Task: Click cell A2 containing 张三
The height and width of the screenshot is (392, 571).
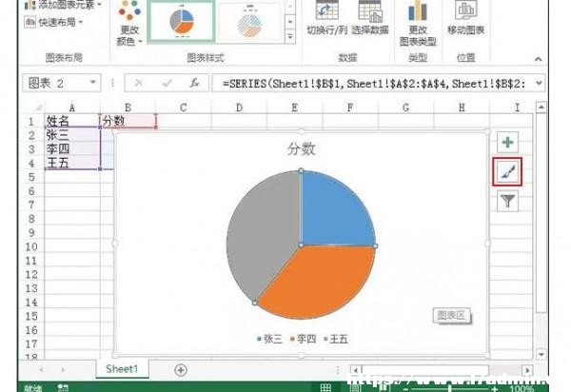Action: [x=72, y=135]
